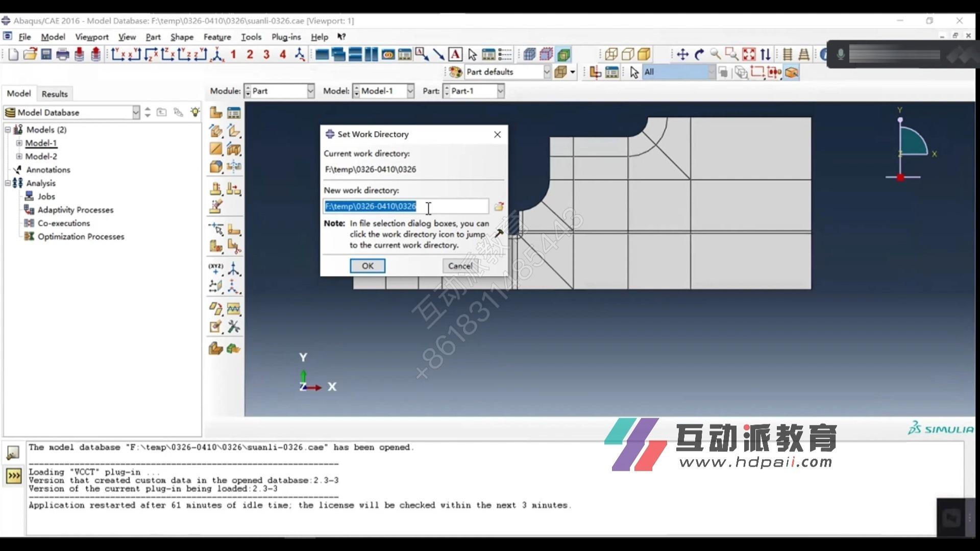Open the Module dropdown showing Part

point(310,91)
